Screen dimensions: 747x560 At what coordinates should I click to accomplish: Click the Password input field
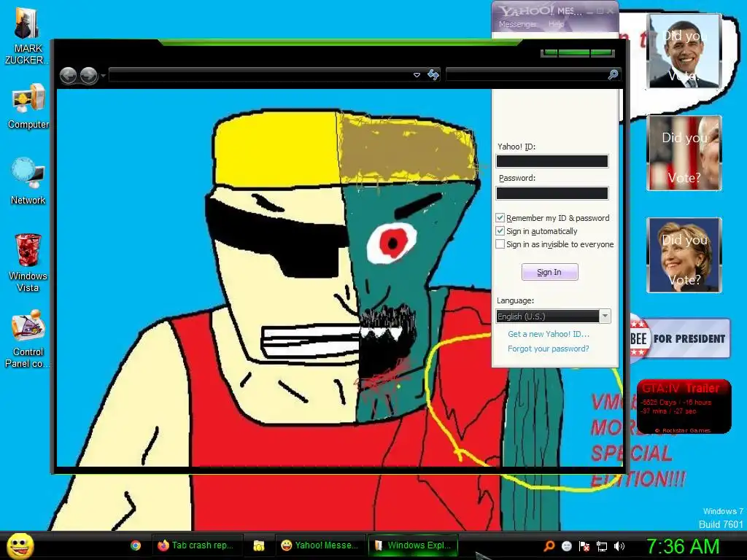552,192
